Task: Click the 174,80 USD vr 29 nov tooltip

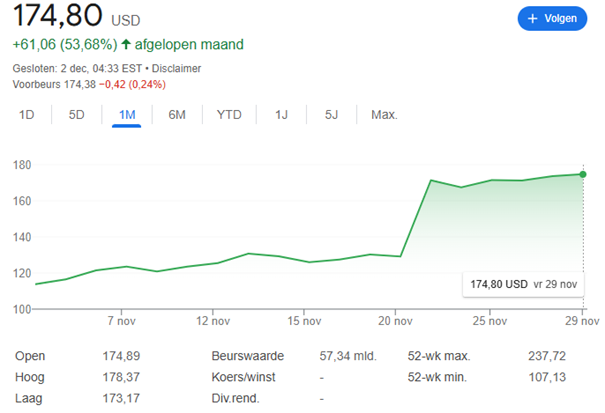Action: (x=524, y=284)
